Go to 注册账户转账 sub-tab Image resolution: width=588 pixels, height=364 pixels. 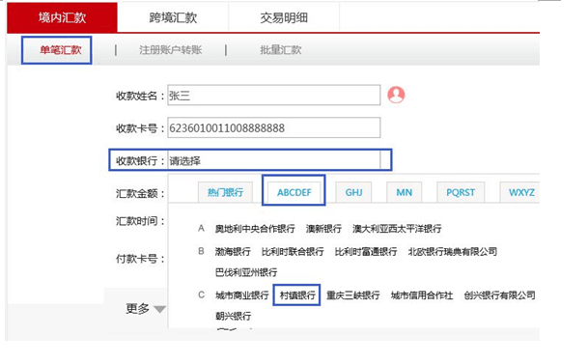(171, 50)
